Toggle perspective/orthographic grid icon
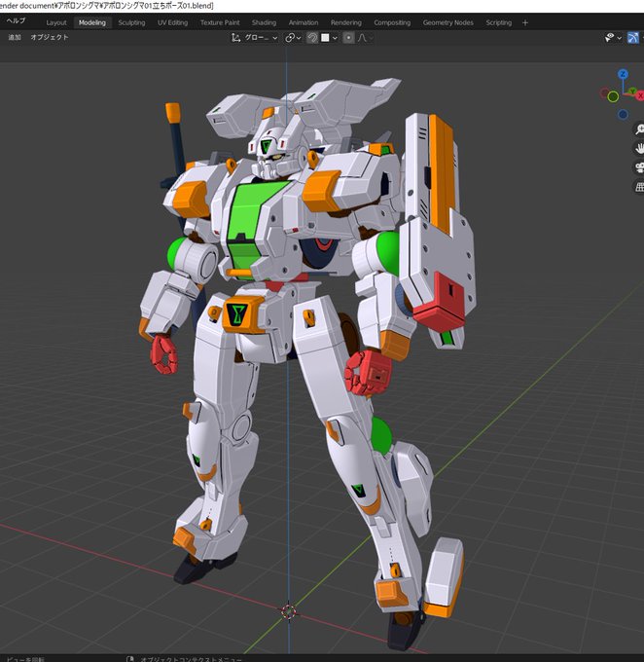The height and width of the screenshot is (662, 644). (639, 187)
